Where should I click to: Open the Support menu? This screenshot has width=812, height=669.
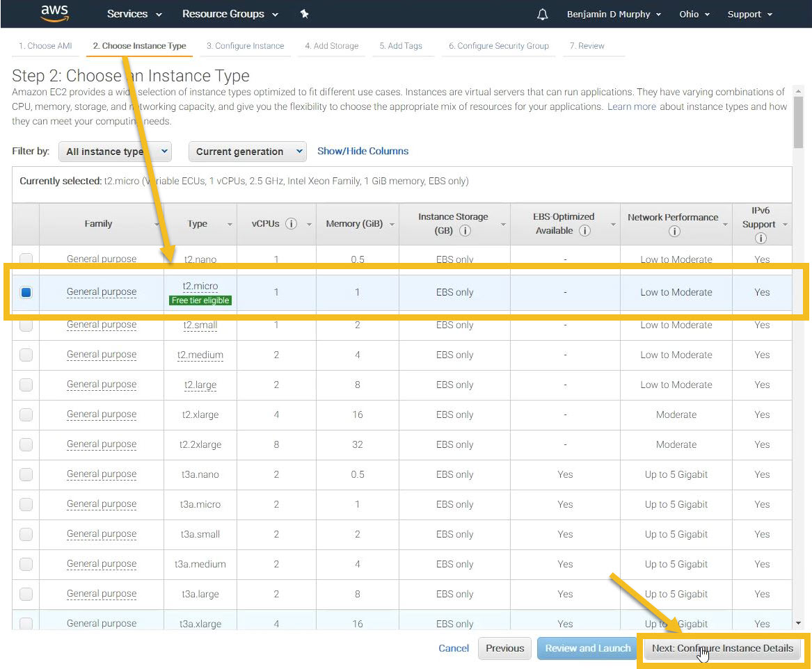[x=749, y=15]
